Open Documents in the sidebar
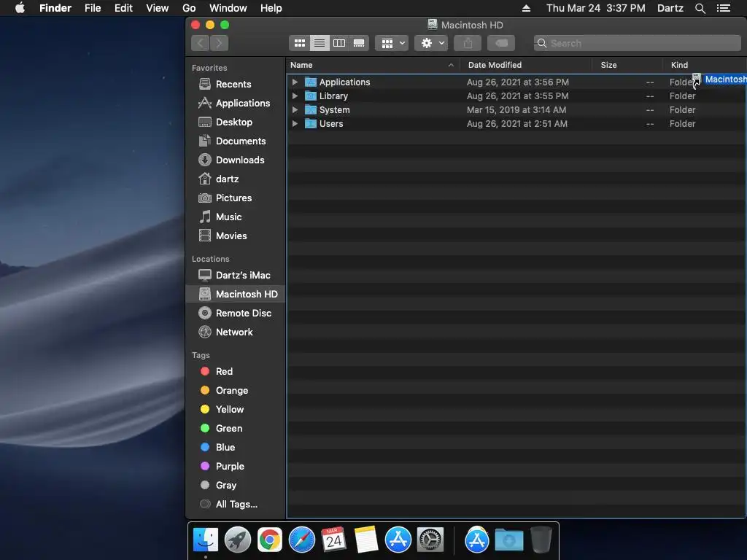 pos(236,141)
